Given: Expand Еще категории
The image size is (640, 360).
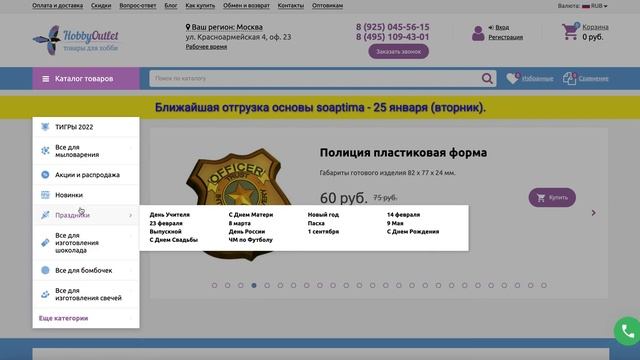Looking at the screenshot, I should [x=63, y=318].
